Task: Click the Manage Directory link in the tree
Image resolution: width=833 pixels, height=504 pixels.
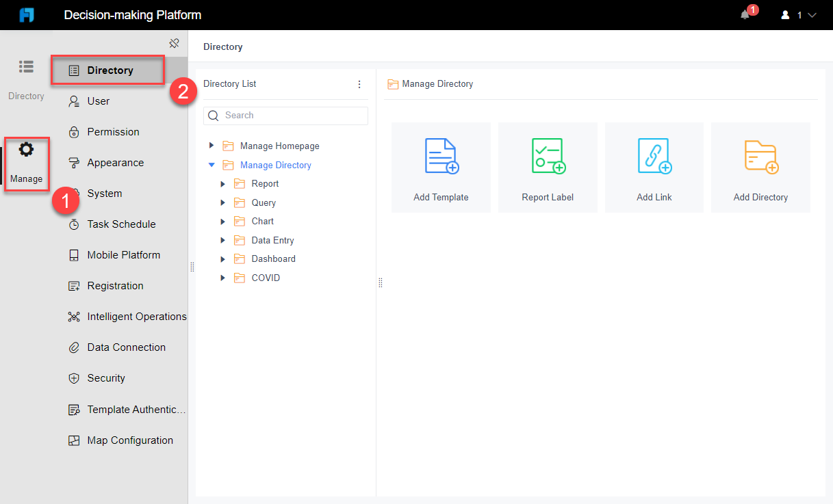Action: 275,165
